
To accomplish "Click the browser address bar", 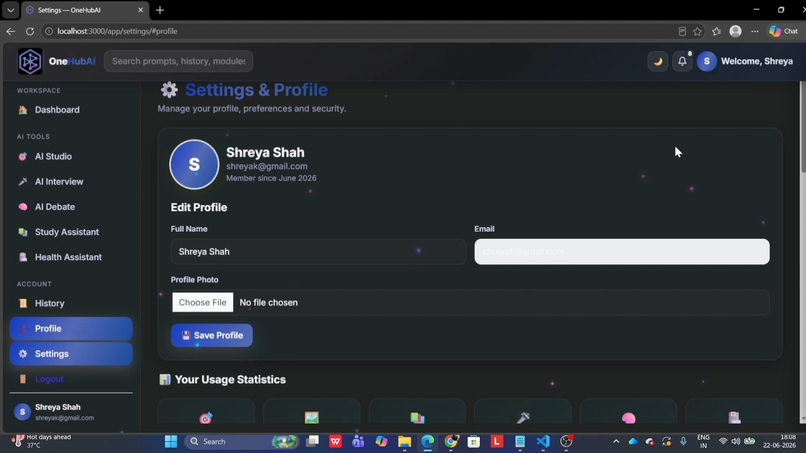I will (x=360, y=31).
